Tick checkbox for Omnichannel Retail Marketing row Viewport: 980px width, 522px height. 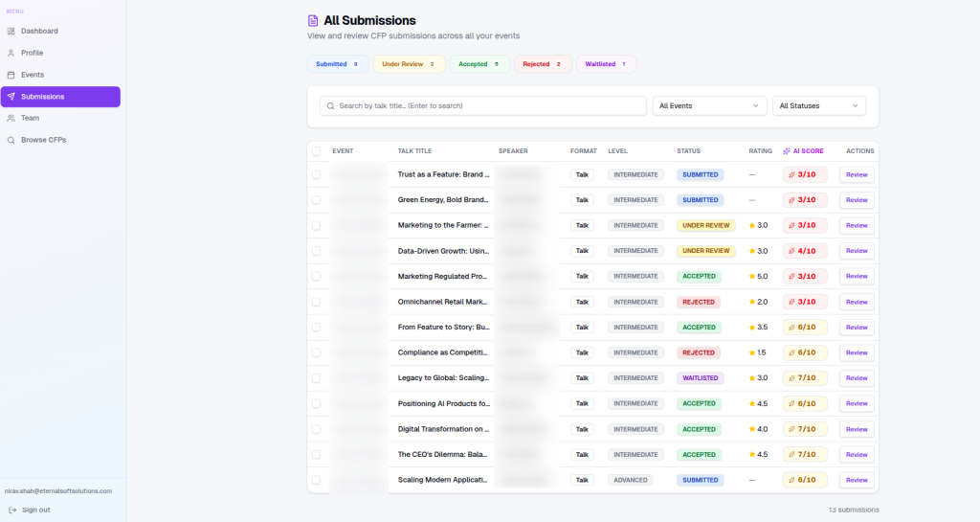pyautogui.click(x=316, y=302)
